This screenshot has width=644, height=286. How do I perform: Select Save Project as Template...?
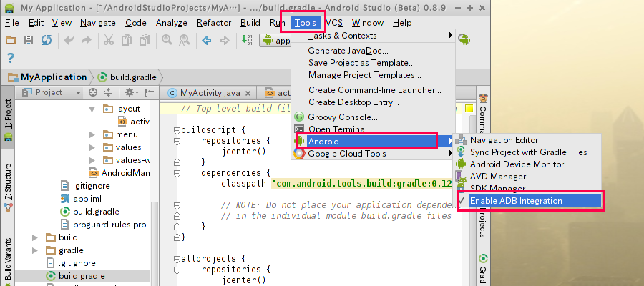tap(374, 63)
